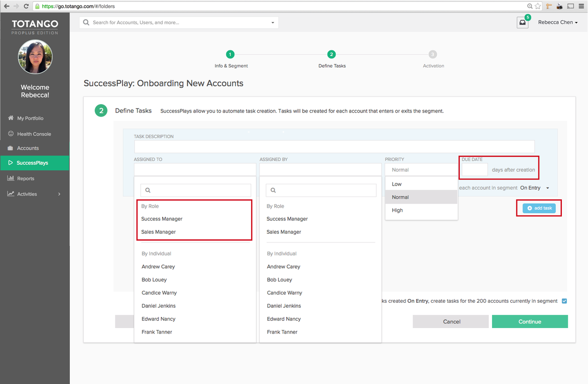The width and height of the screenshot is (588, 384).
Task: Toggle create tasks for current accounts checkbox
Action: 565,301
